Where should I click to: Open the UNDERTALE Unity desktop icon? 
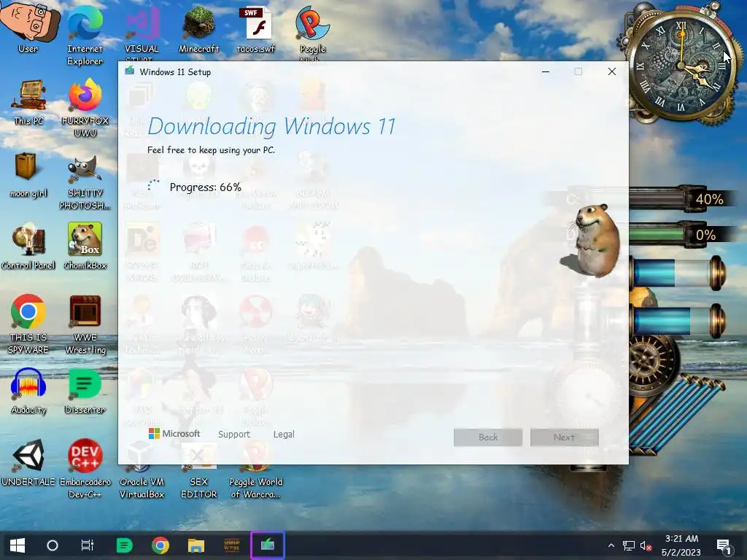click(28, 463)
